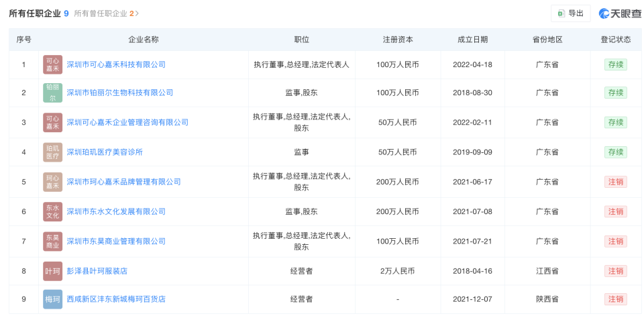Click 存续 status tag for 深圳珀玑医疗美容诊所

click(x=615, y=152)
